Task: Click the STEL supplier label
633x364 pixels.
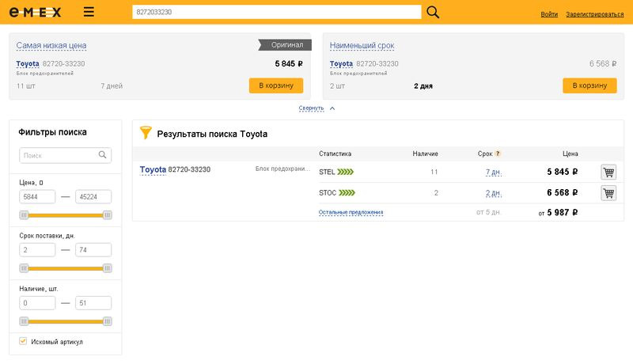Action: coord(327,172)
